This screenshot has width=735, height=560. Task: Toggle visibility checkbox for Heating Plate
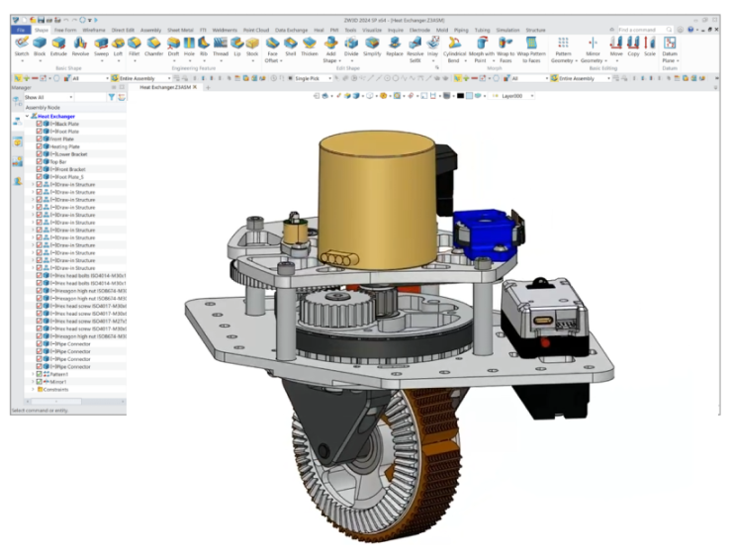click(40, 146)
